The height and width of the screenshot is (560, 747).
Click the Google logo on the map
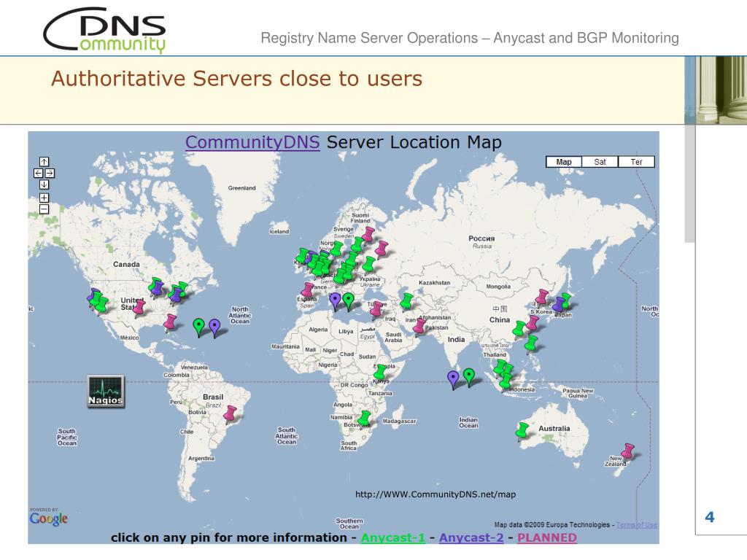click(49, 518)
